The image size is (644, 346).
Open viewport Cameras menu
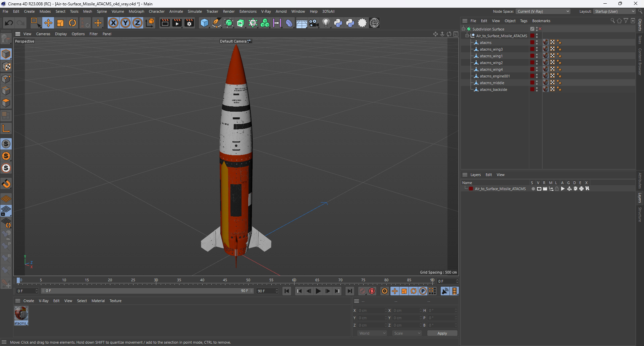coord(43,34)
